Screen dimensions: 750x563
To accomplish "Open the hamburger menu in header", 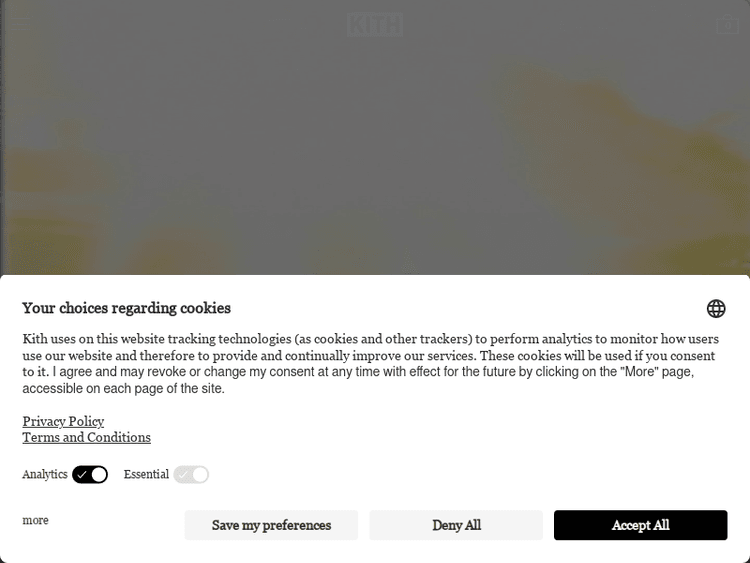I will pyautogui.click(x=22, y=23).
